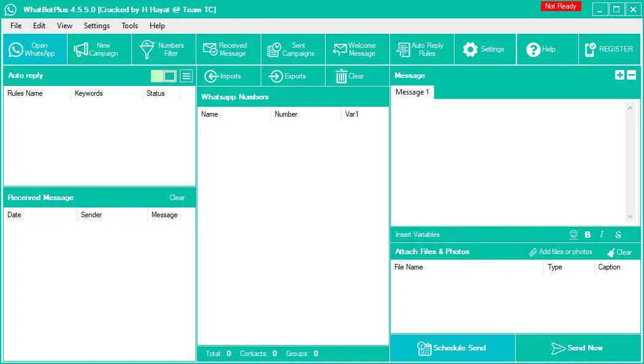Apply bold formatting to the message
Image resolution: width=644 pixels, height=364 pixels.
point(588,234)
